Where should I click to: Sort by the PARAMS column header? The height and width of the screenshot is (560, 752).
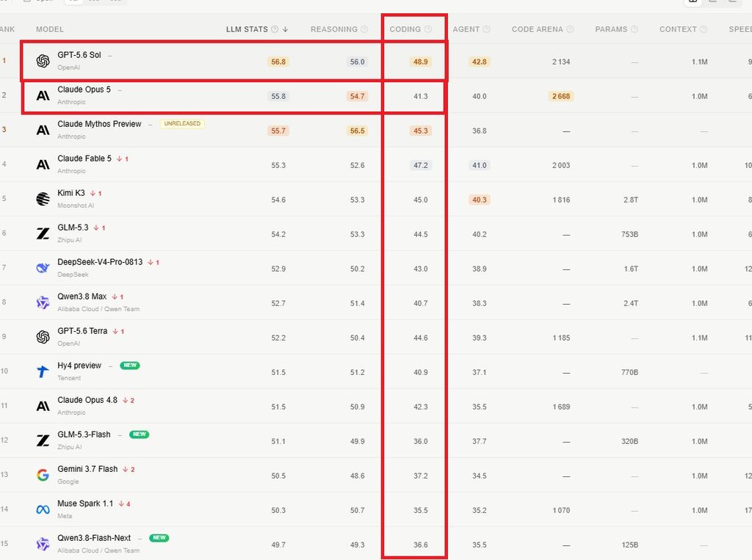611,29
